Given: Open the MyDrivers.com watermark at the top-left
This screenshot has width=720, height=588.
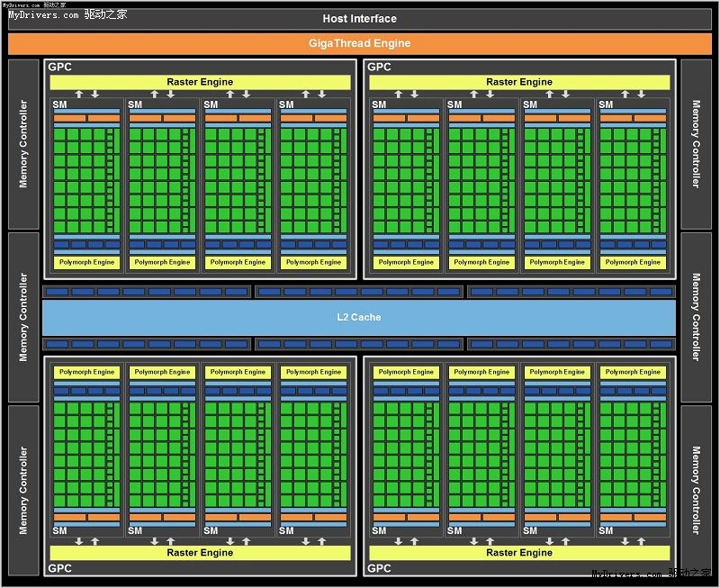Looking at the screenshot, I should coord(67,14).
